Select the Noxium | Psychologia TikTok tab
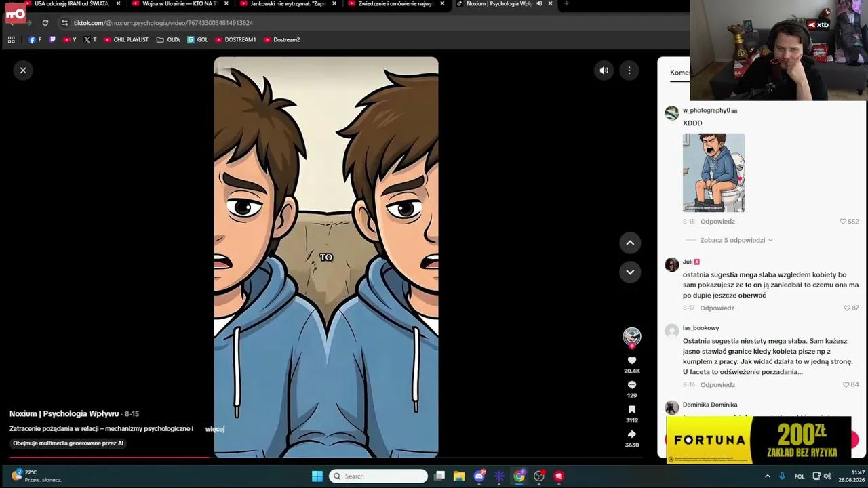 [499, 4]
